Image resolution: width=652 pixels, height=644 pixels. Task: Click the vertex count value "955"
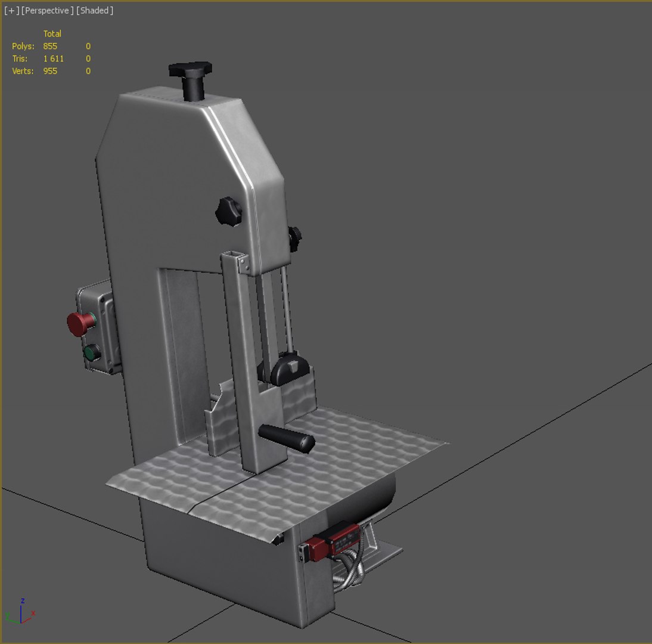[x=50, y=71]
